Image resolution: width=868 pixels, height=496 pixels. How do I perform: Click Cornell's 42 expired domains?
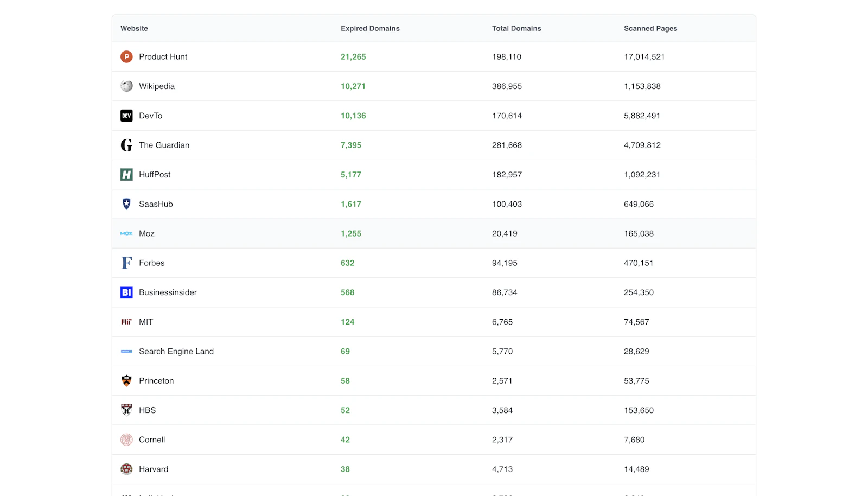[x=345, y=440]
